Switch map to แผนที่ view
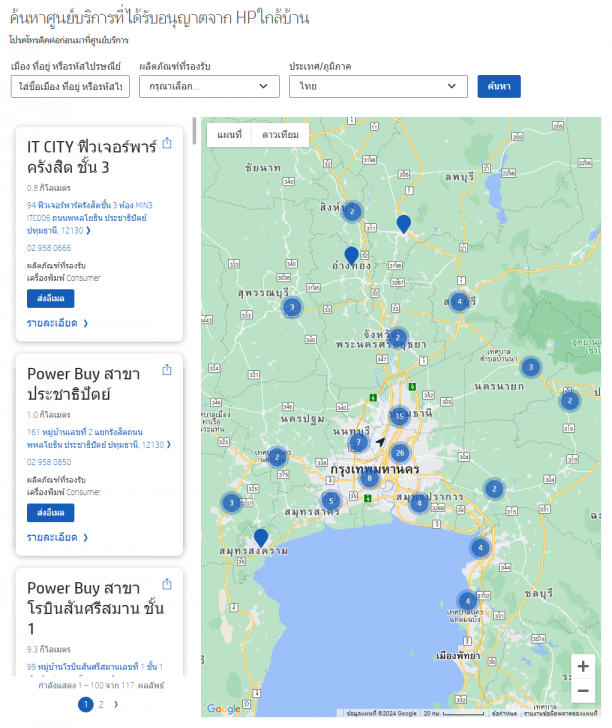Screen dimensions: 612x728 (229, 135)
